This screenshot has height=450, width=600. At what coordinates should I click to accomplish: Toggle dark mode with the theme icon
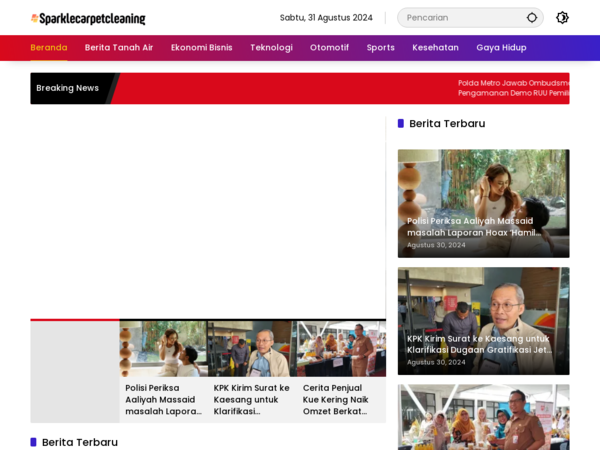click(562, 18)
